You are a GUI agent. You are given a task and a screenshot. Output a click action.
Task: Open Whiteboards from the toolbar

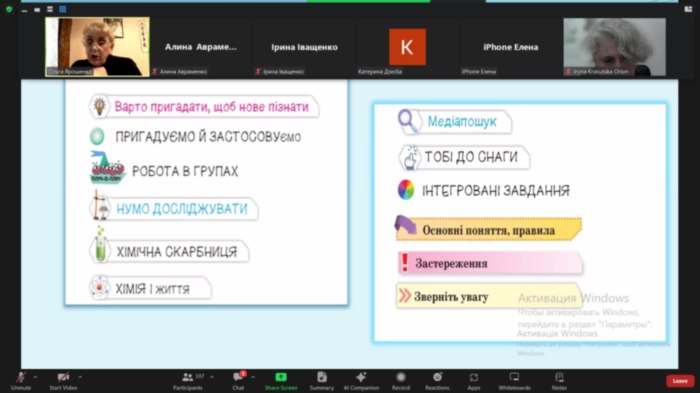pyautogui.click(x=514, y=381)
